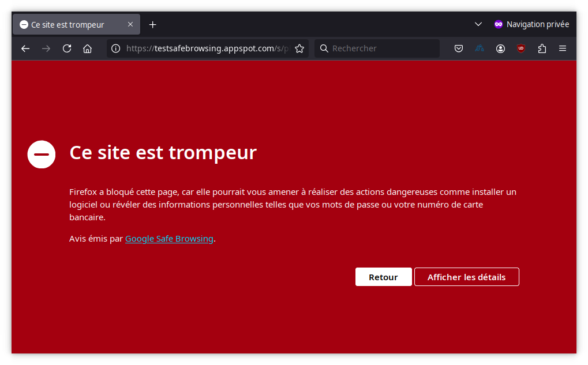This screenshot has width=588, height=365.
Task: Expand details with Afficher les détails
Action: [466, 277]
